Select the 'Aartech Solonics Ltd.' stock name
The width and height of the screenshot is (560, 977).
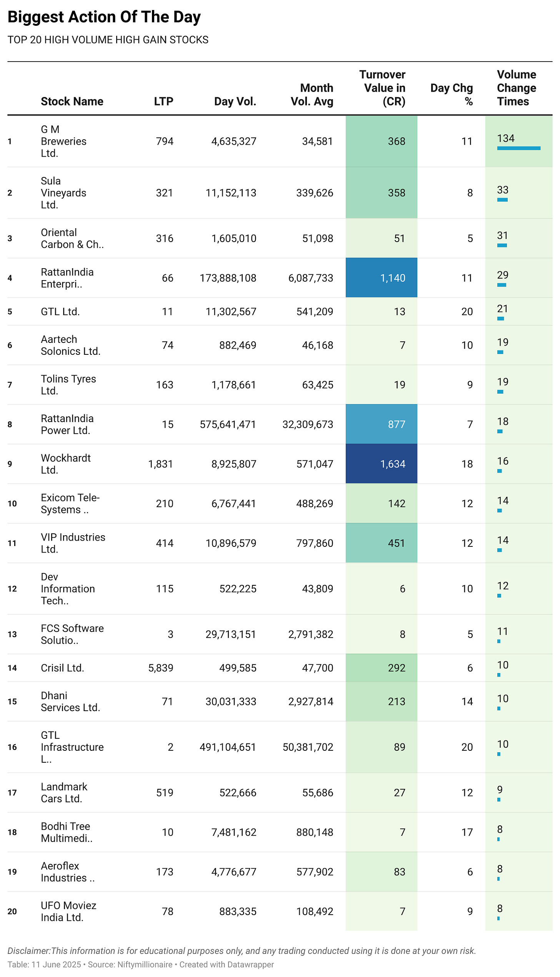(x=71, y=345)
